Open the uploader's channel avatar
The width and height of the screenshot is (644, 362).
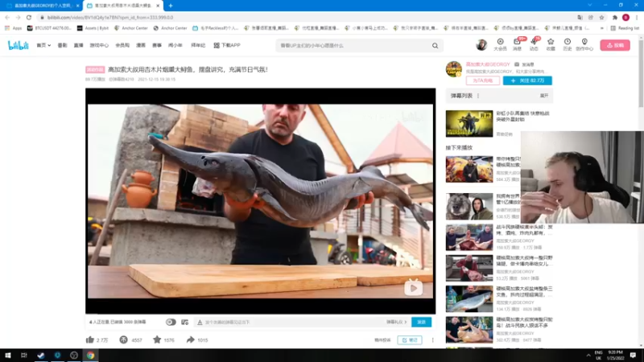click(x=454, y=69)
